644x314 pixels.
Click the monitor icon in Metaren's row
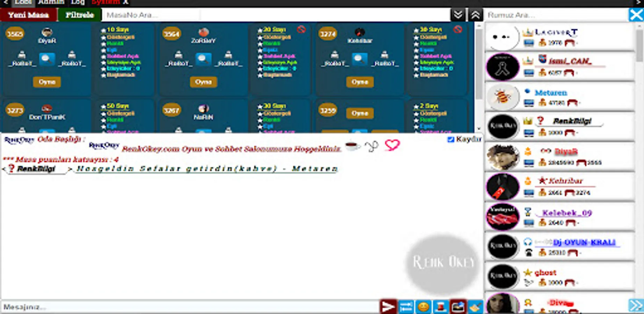coord(529,103)
